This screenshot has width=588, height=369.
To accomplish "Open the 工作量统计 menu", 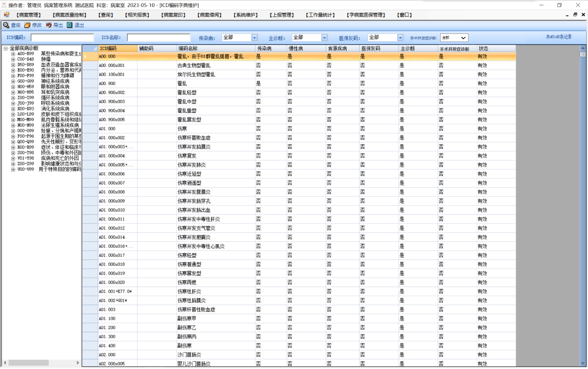I will [x=320, y=15].
